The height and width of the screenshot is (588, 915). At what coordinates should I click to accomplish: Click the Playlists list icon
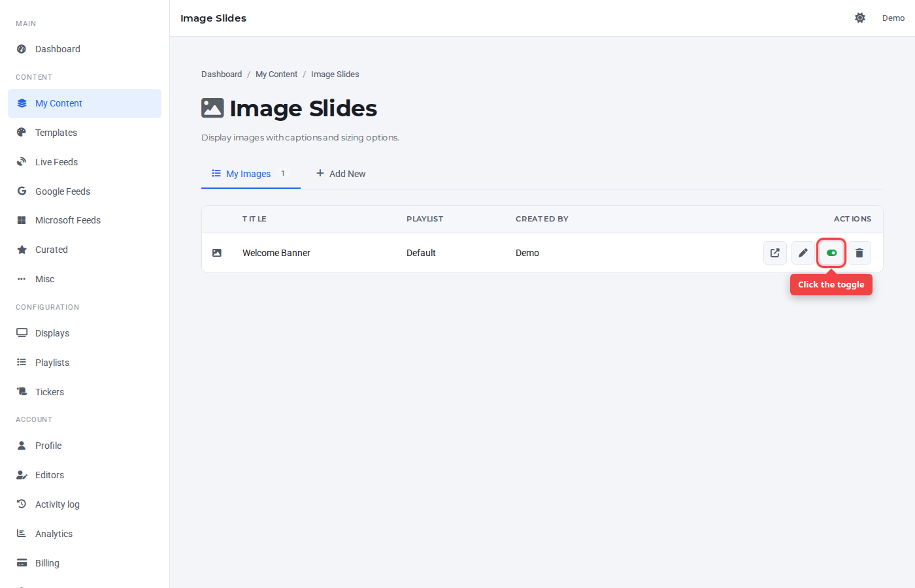pos(22,363)
